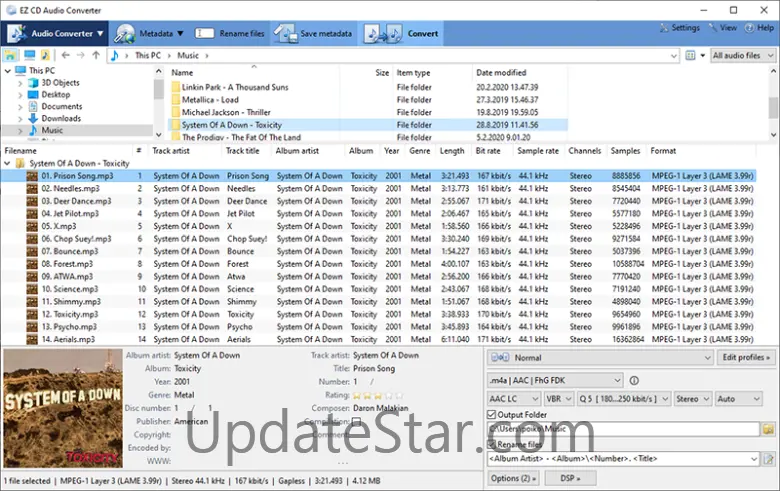Click the home folder icon in the browser toolbar
The image size is (780, 491).
tap(10, 55)
